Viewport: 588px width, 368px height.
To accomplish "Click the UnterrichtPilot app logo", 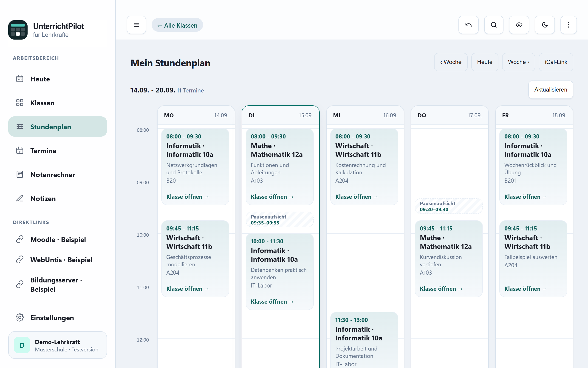I will (x=18, y=30).
